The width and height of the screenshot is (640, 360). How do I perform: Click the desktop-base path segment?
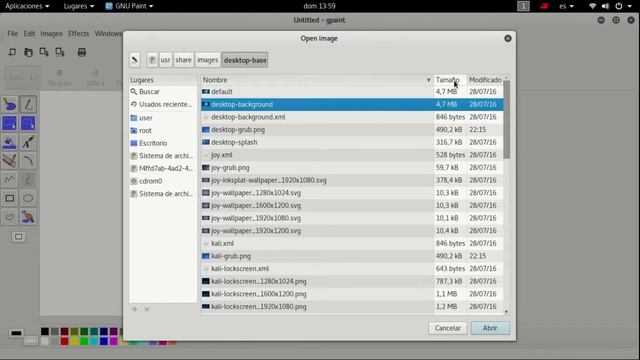[x=245, y=60]
